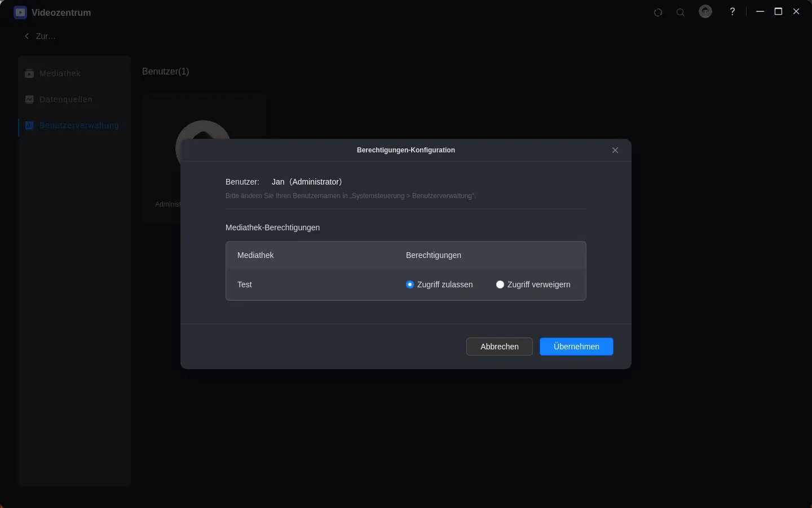Select the 'Zugriff zulassen' radio button
The width and height of the screenshot is (812, 508).
pyautogui.click(x=410, y=284)
